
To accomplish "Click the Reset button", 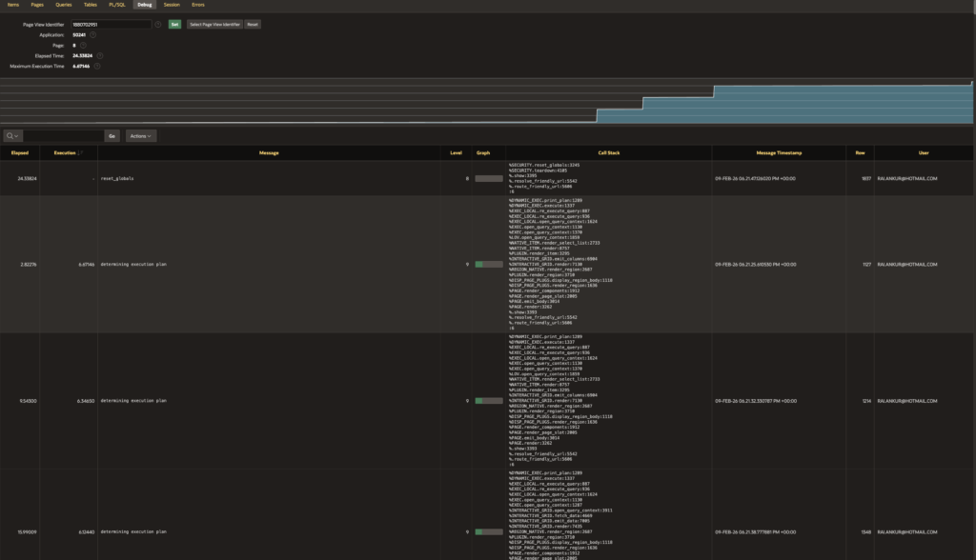I will point(253,24).
